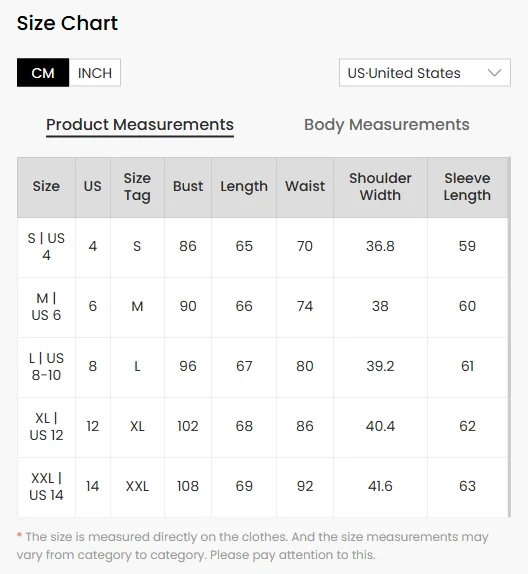528x574 pixels.
Task: Click the Size Chart heading
Action: (x=67, y=23)
